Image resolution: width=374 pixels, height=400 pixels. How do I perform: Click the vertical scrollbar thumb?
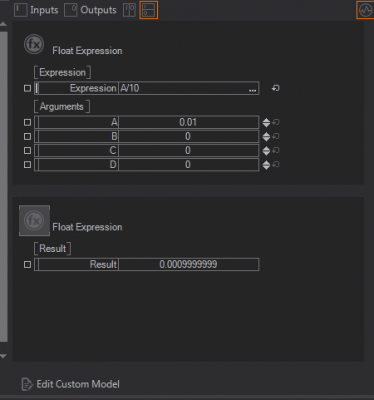(3, 187)
